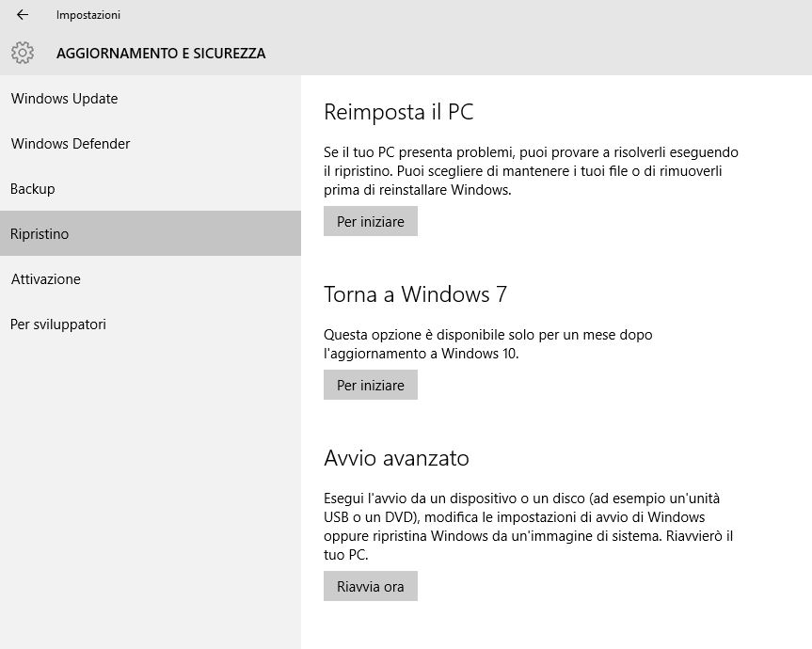The width and height of the screenshot is (812, 649).
Task: Click the Torna a Windows 7 heading
Action: coord(415,294)
